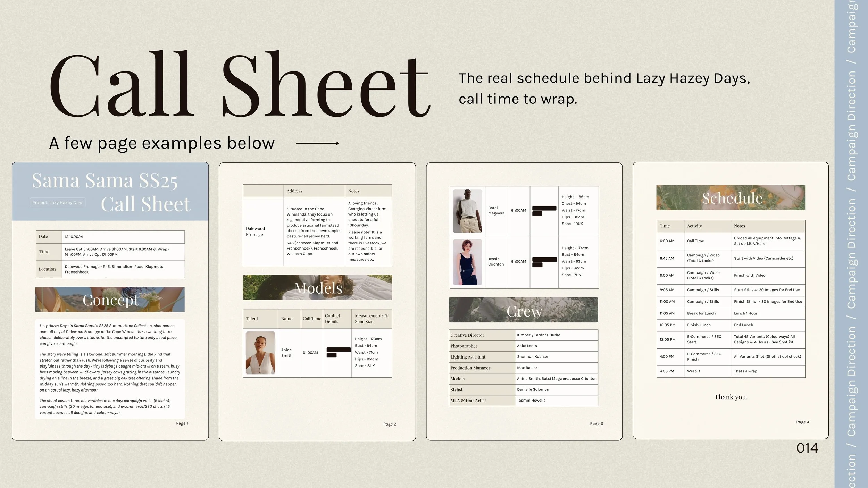Click the "Finish Lunch" activity
Viewport: 868px width, 488px height.
699,325
